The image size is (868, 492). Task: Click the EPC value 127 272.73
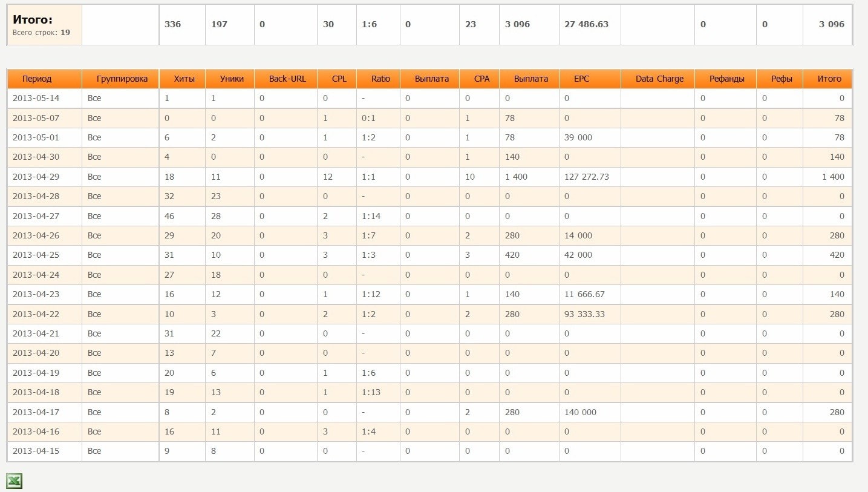[587, 177]
